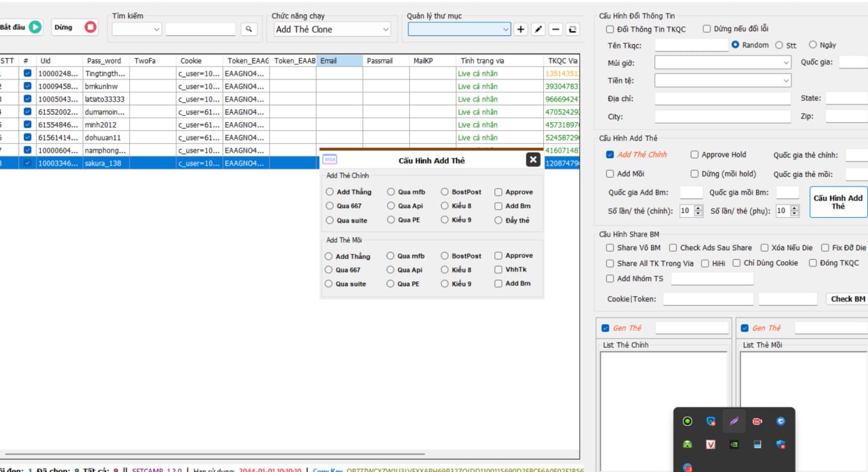Uncheck the Add Thẻ Chính checkbox
Image resolution: width=868 pixels, height=472 pixels.
(x=610, y=155)
